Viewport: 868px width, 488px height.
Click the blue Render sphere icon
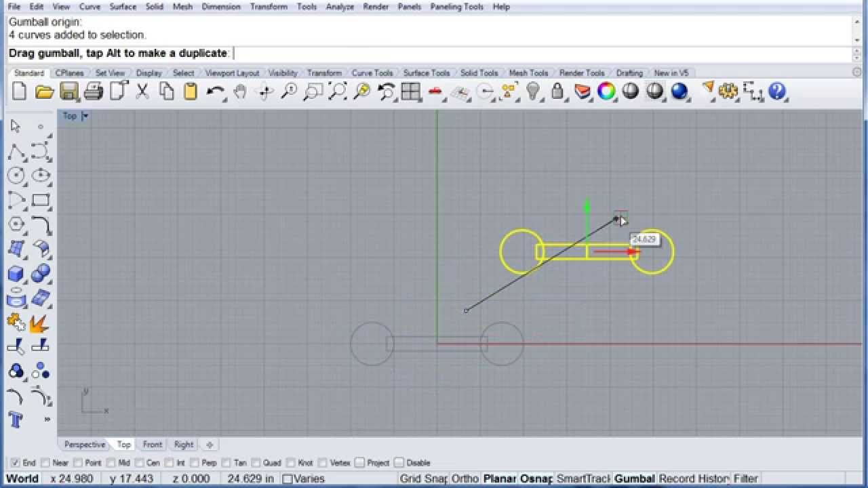679,91
